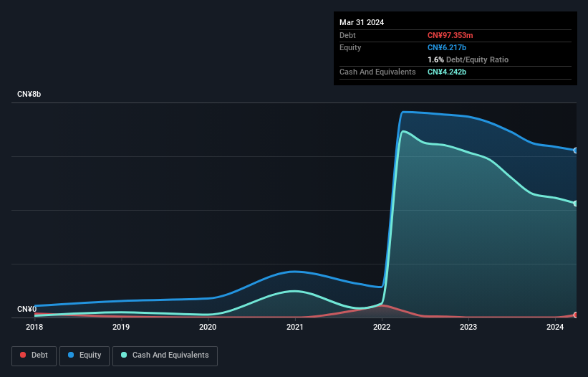Screen dimensions: 588x377
Task: Click the Equity row label in tooltip
Action: point(350,47)
